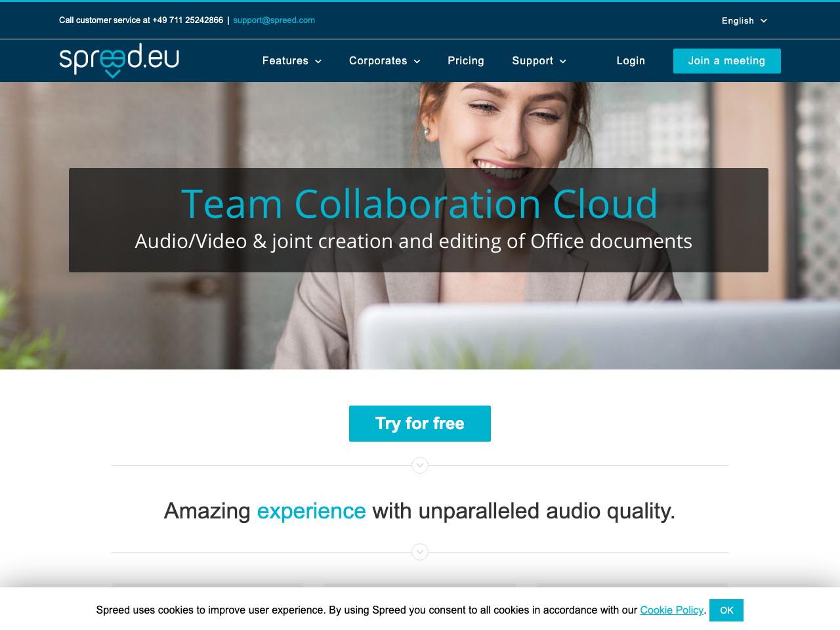Accept cookies with the OK button

(x=726, y=610)
